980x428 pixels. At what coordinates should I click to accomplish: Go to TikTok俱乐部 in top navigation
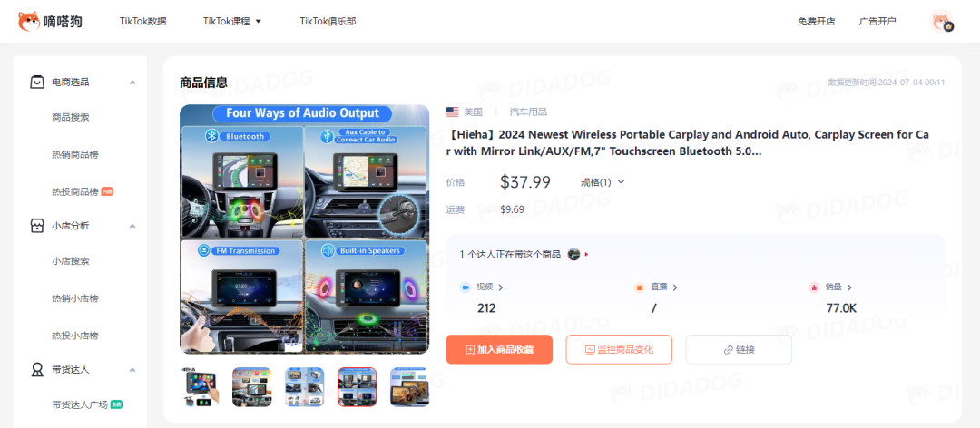328,21
